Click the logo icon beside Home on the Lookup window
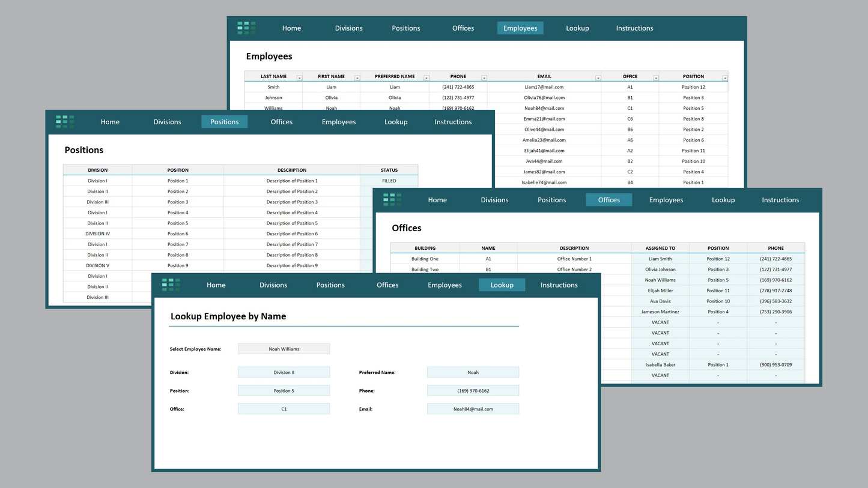The width and height of the screenshot is (868, 488). pyautogui.click(x=171, y=285)
